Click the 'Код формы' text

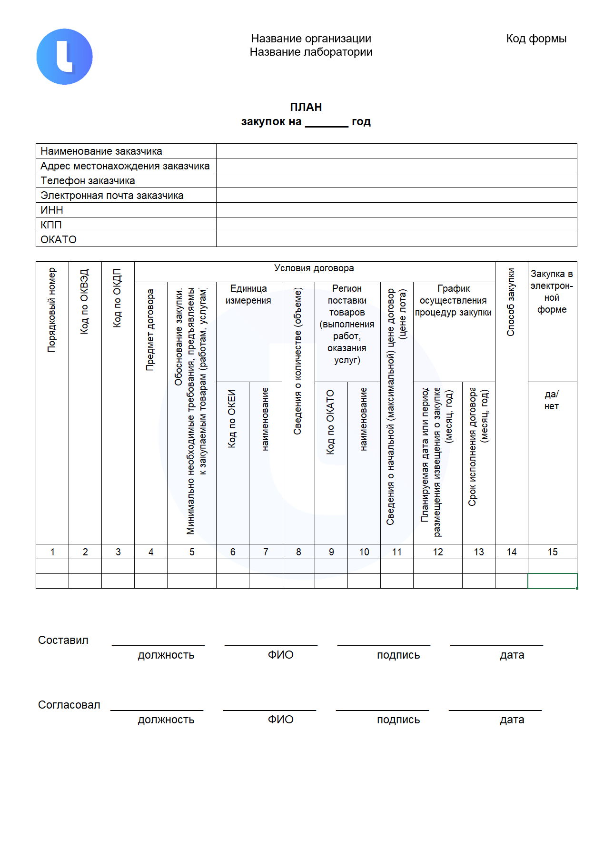pyautogui.click(x=536, y=39)
